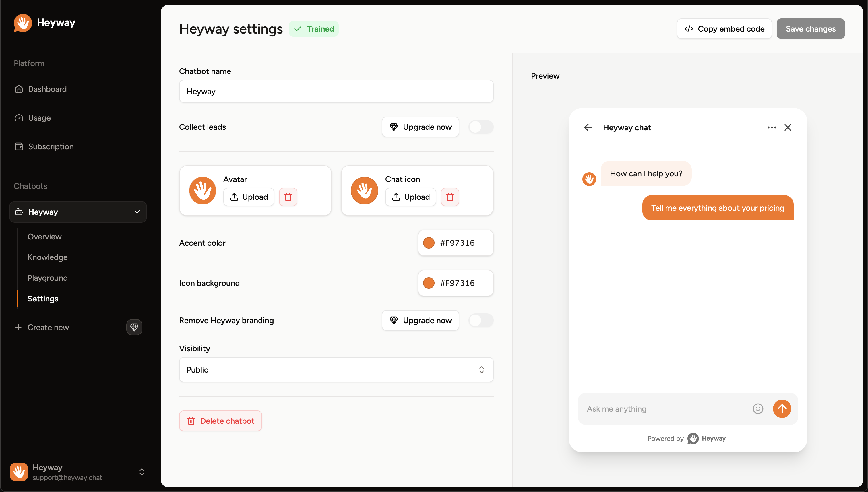Click the support@heyway.chat account email
The height and width of the screenshot is (492, 868).
pos(67,477)
